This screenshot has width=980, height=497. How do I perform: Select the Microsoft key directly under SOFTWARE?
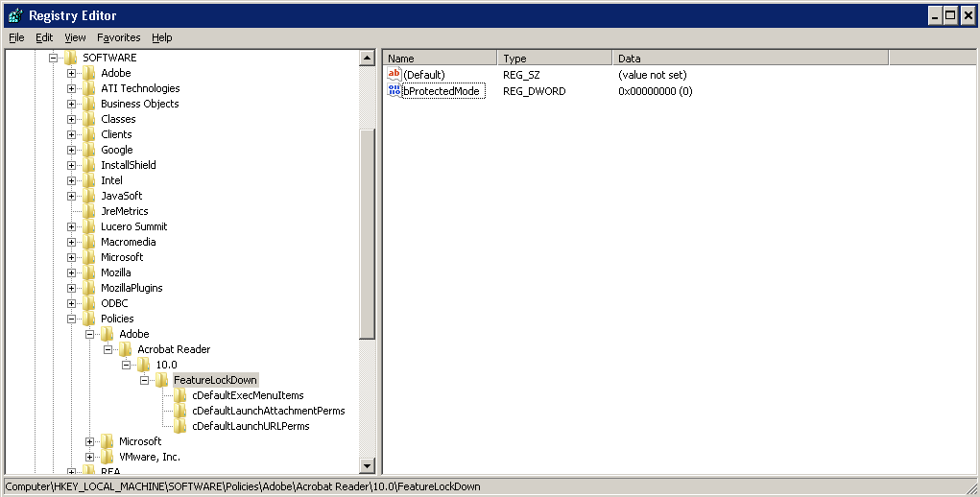[x=122, y=257]
